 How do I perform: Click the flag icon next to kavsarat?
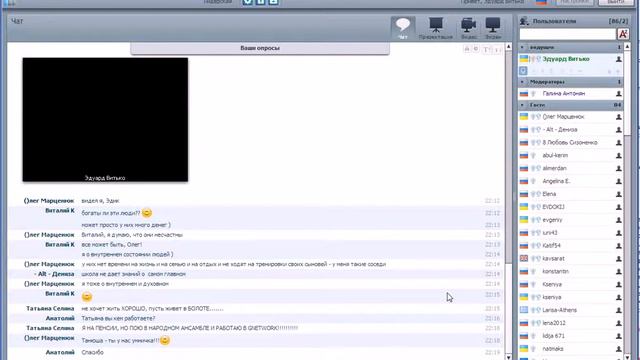pos(524,258)
